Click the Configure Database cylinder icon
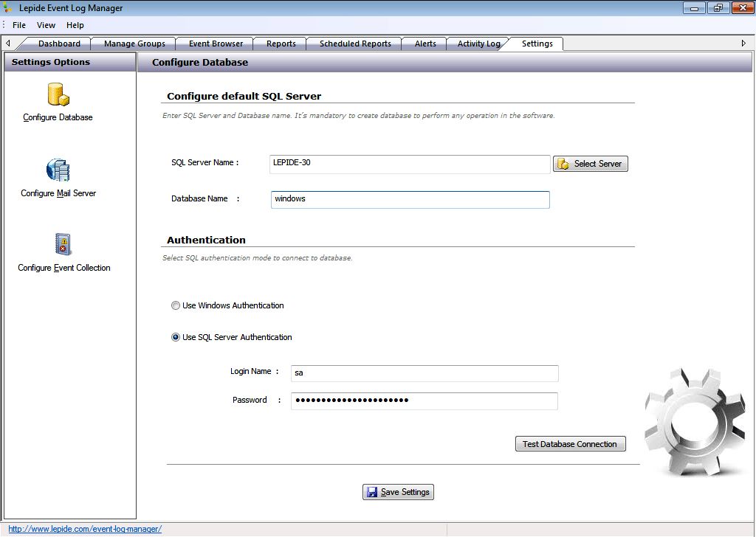Screen dimensions: 756x537 point(58,94)
